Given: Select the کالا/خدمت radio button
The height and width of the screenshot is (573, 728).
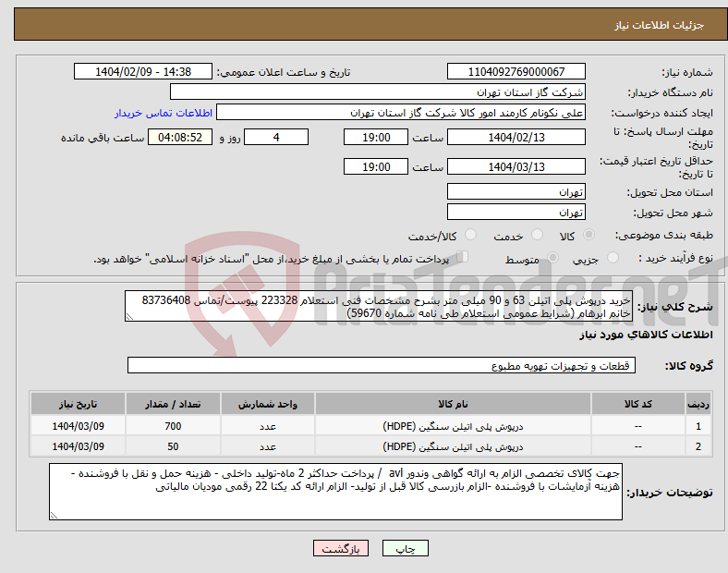Looking at the screenshot, I should coord(470,235).
